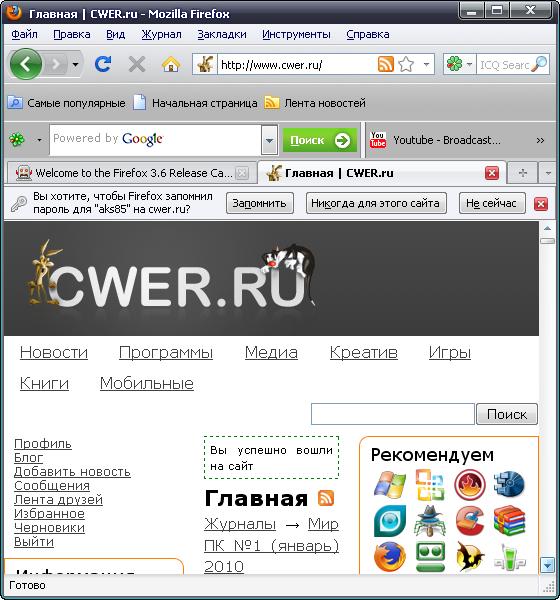This screenshot has height=600, width=560.
Task: Click the Не сейчас button
Action: click(x=492, y=203)
